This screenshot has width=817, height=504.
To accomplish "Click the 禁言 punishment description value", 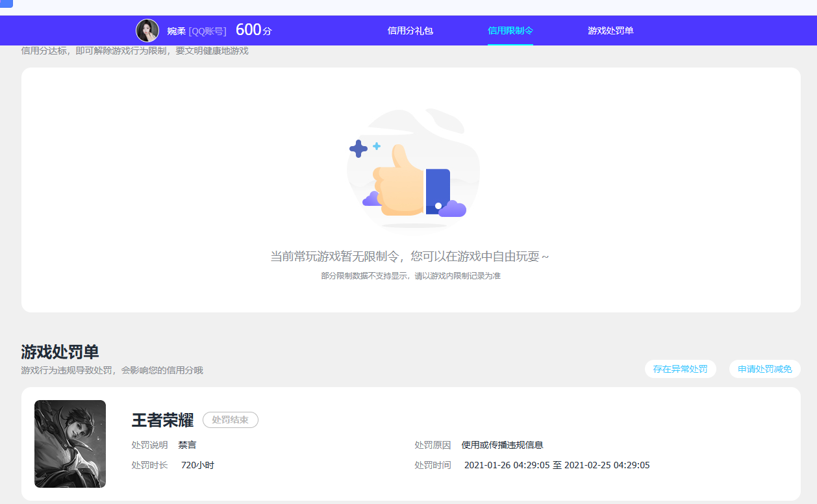I will click(187, 445).
